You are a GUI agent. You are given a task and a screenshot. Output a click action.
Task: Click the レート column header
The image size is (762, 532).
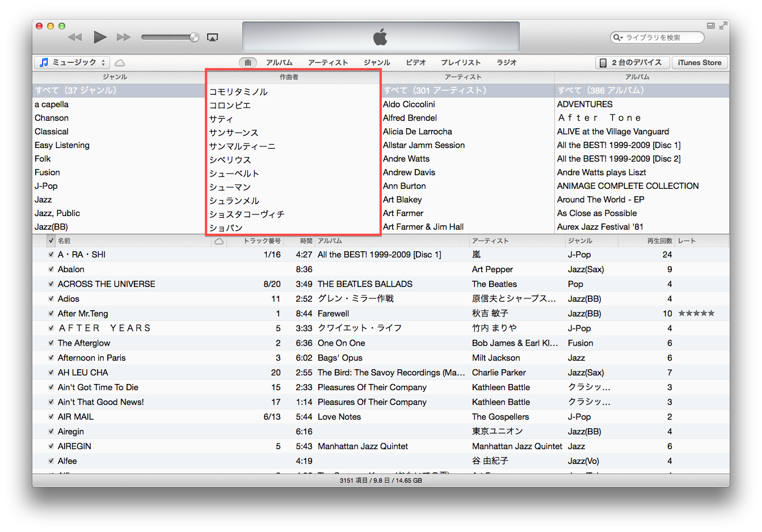point(702,241)
